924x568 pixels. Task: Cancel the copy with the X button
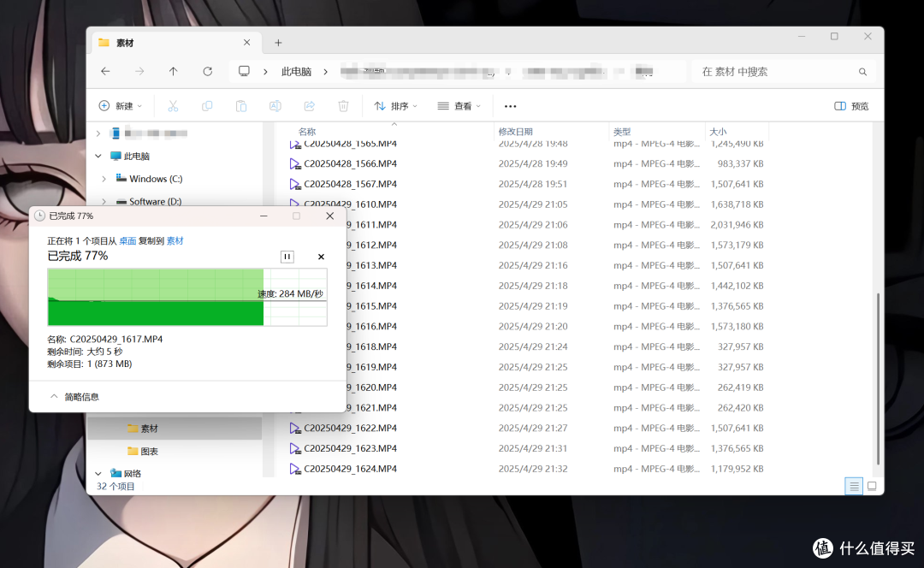point(321,257)
